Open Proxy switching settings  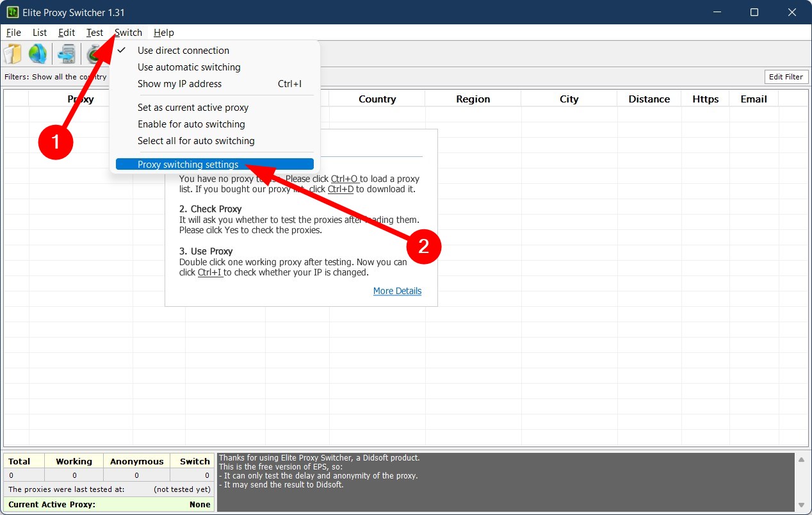pos(215,165)
